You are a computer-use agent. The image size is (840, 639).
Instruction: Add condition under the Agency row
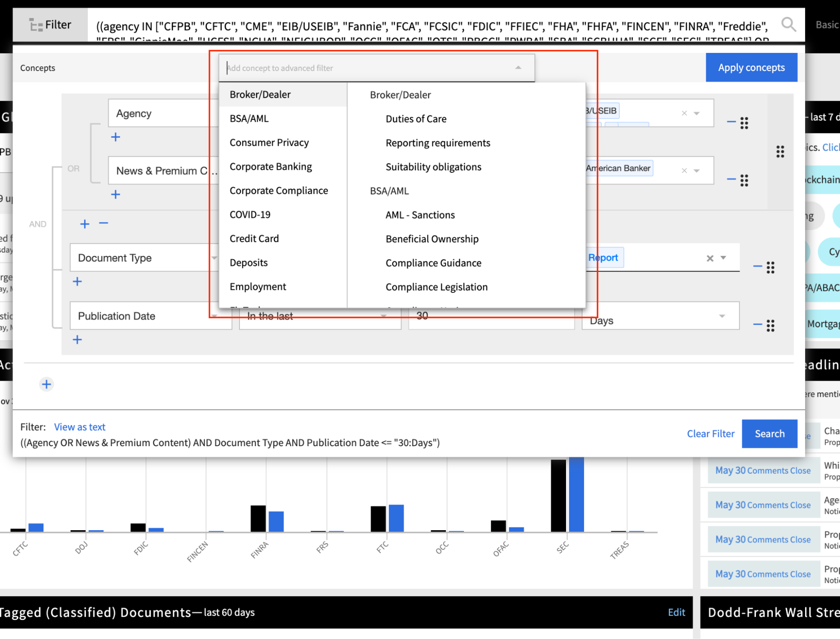tap(116, 137)
